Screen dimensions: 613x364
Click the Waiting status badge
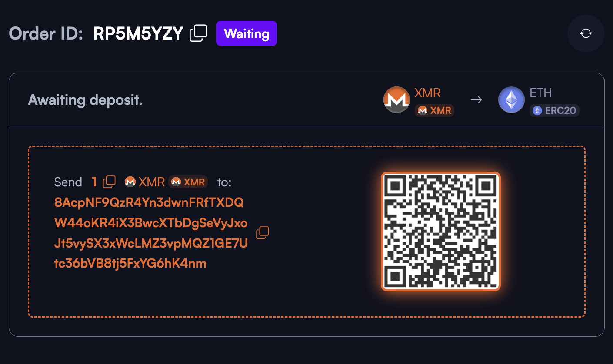coord(247,33)
